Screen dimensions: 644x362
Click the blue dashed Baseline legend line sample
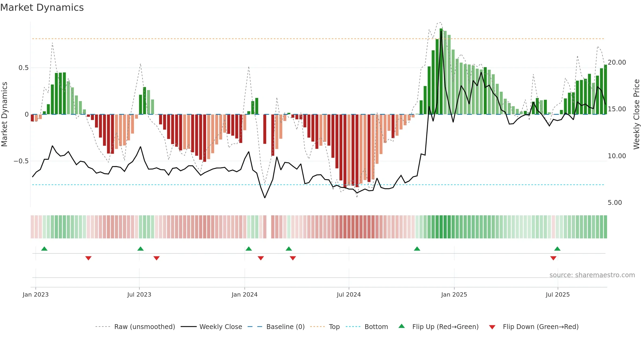click(x=255, y=327)
